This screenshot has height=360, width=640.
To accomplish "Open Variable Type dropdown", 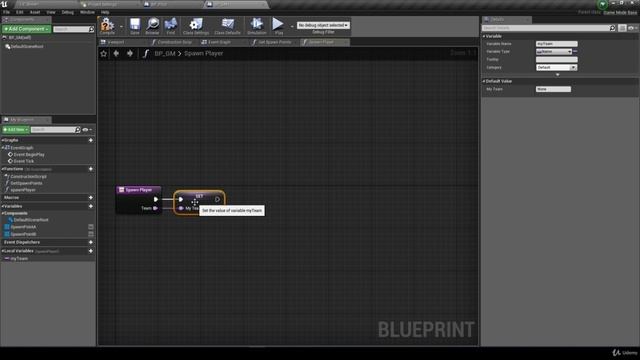I will 553,51.
